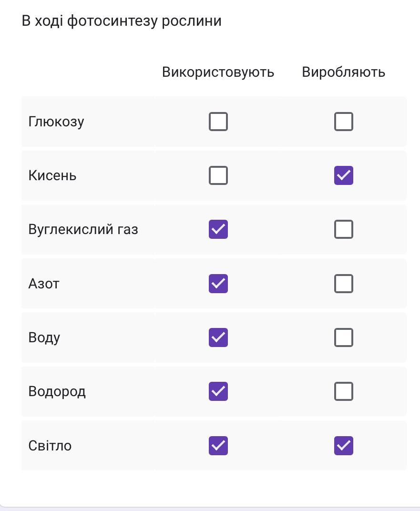
Task: Deselect Азот in Використовують column
Action: pyautogui.click(x=218, y=284)
